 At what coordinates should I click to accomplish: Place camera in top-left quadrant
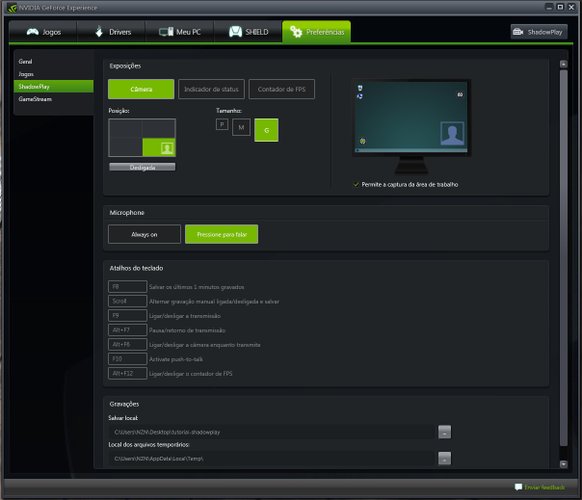click(x=125, y=128)
